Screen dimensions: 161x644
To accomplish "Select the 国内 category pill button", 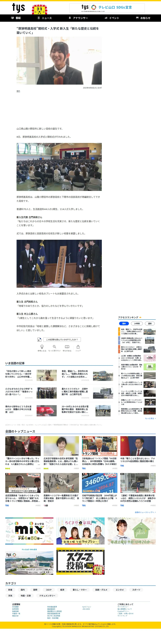I will (23, 590).
